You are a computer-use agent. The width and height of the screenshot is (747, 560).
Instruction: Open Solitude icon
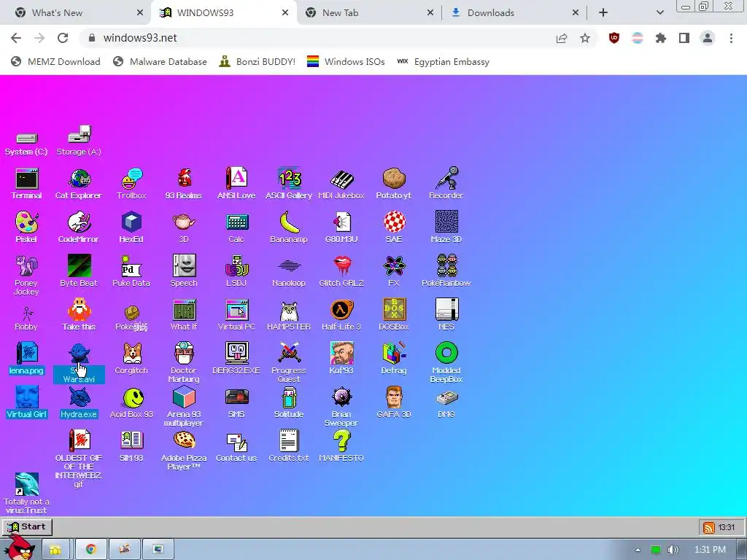(289, 402)
